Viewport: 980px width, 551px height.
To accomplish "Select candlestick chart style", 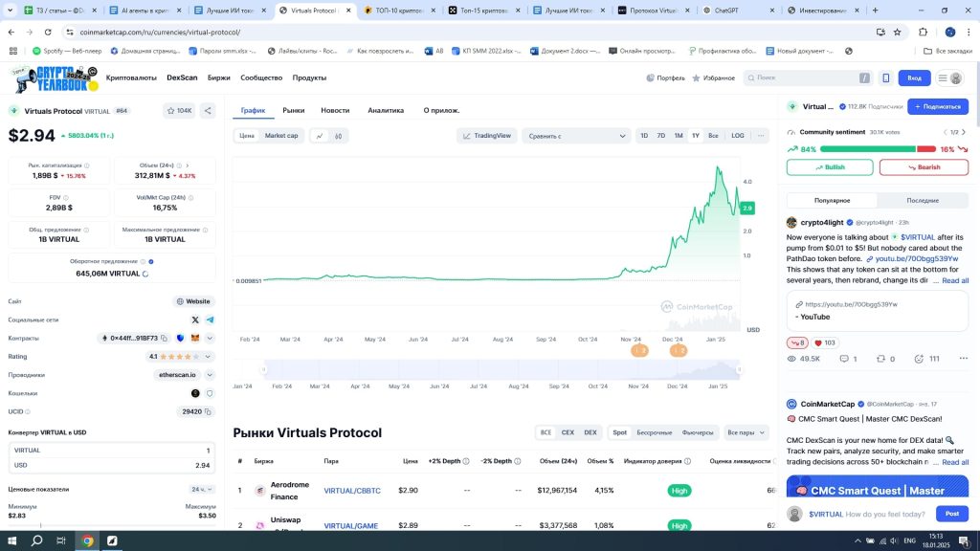I will (x=338, y=136).
